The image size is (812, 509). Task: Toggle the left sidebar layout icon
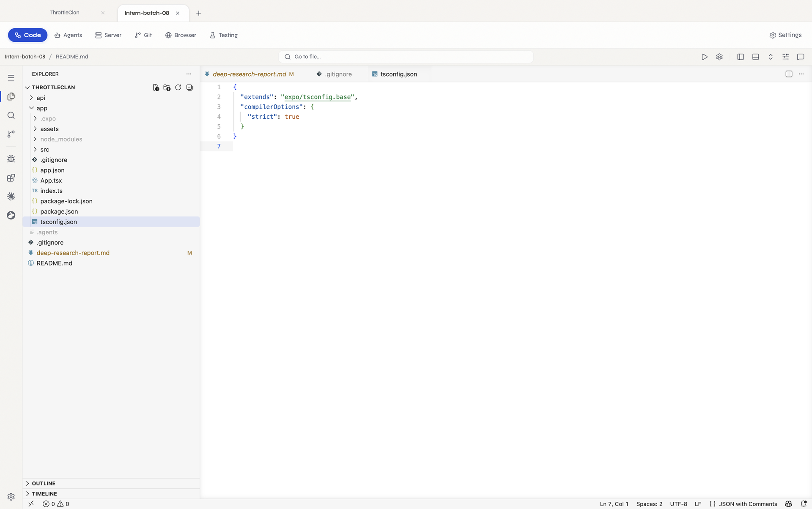(741, 57)
